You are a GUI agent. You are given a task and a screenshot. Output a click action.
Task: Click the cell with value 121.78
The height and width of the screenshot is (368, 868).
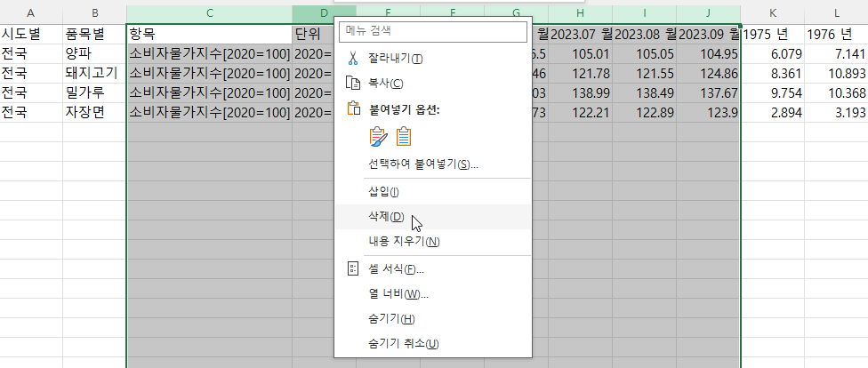pyautogui.click(x=580, y=73)
